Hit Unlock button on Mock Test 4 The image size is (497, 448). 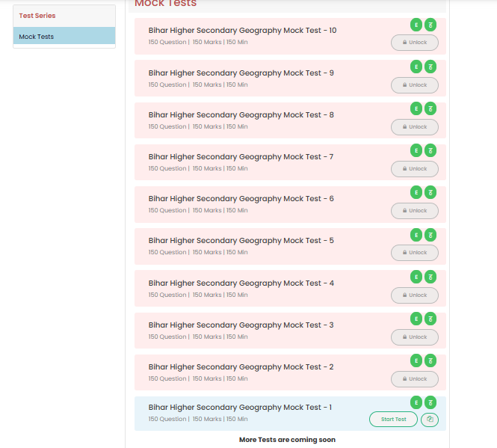click(x=415, y=295)
